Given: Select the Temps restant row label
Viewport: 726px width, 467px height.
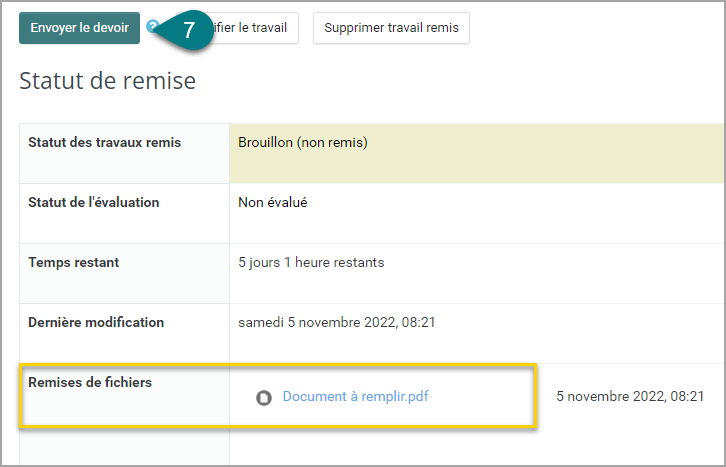Looking at the screenshot, I should point(74,262).
